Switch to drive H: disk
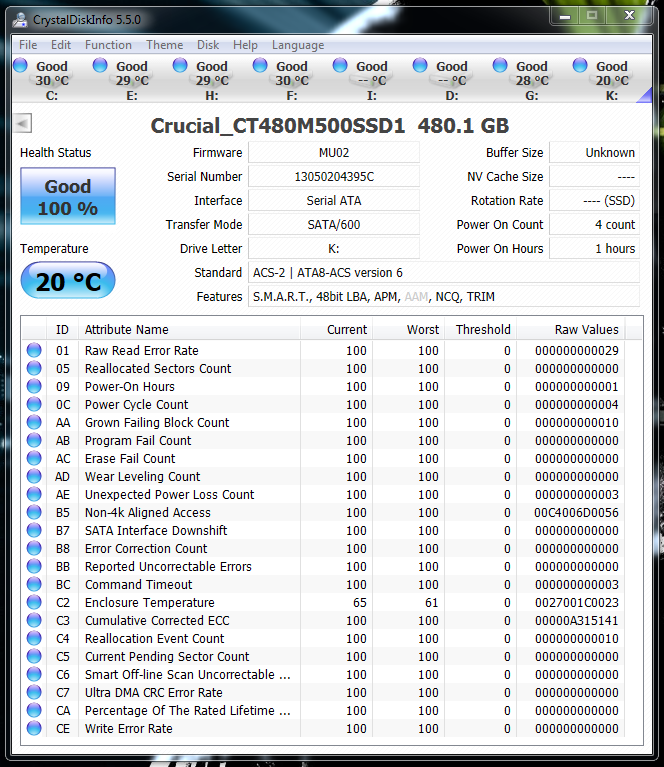Image resolution: width=664 pixels, height=767 pixels. click(x=180, y=66)
